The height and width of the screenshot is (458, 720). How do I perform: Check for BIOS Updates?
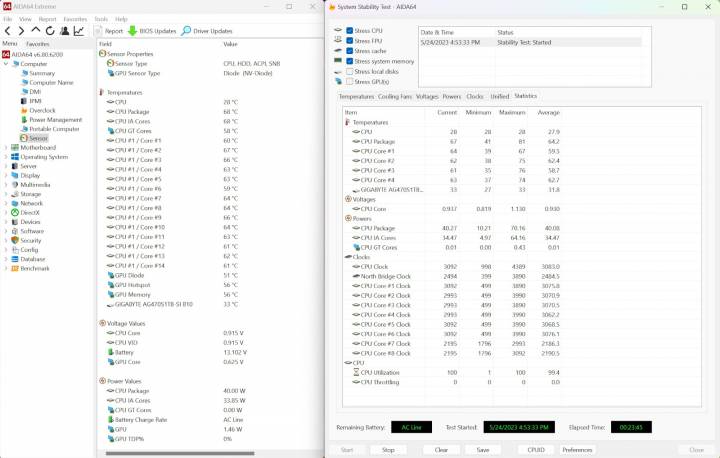coord(152,31)
